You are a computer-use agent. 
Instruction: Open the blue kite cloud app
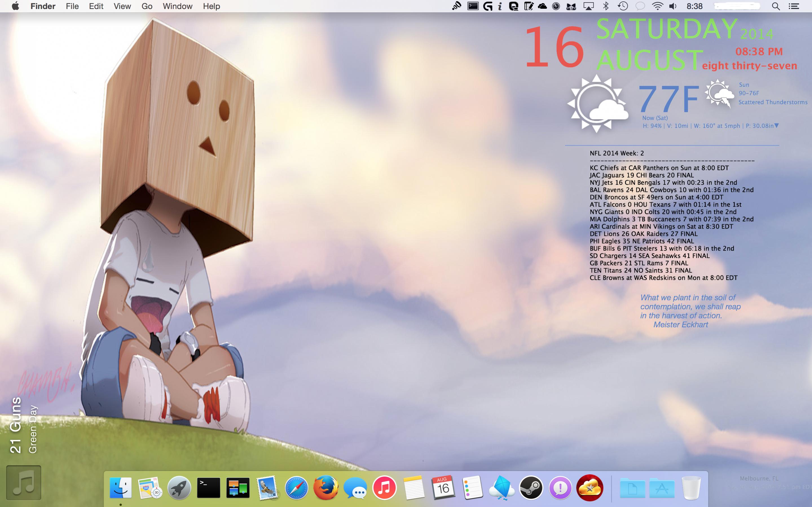502,488
